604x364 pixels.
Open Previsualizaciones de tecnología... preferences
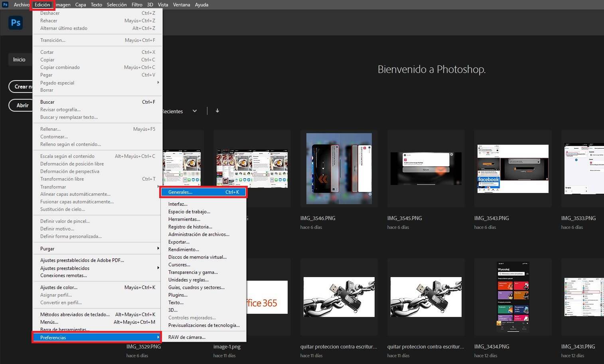pos(203,325)
